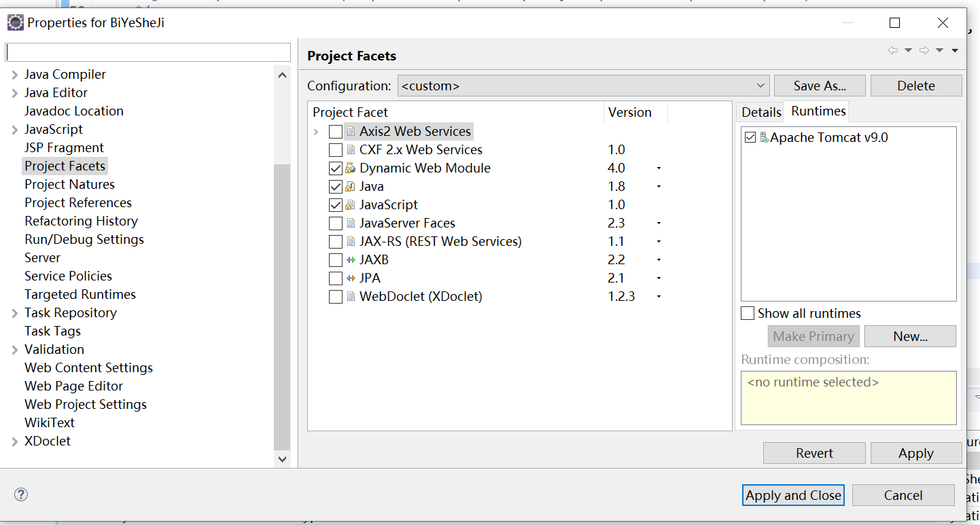The image size is (980, 525).
Task: Enable the JavaServer Faces facet checkbox
Action: (x=336, y=223)
